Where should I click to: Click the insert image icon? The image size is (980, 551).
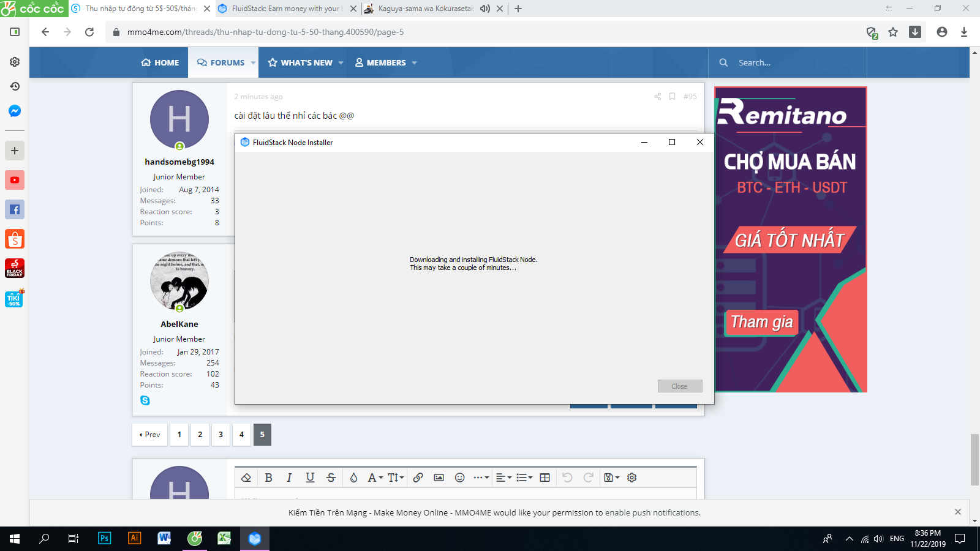439,478
